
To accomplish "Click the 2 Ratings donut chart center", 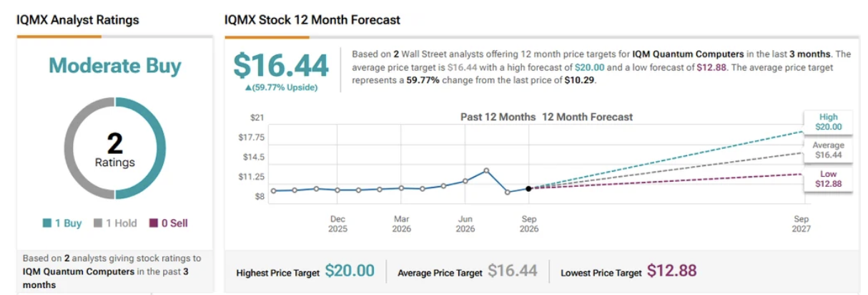I will tap(115, 149).
